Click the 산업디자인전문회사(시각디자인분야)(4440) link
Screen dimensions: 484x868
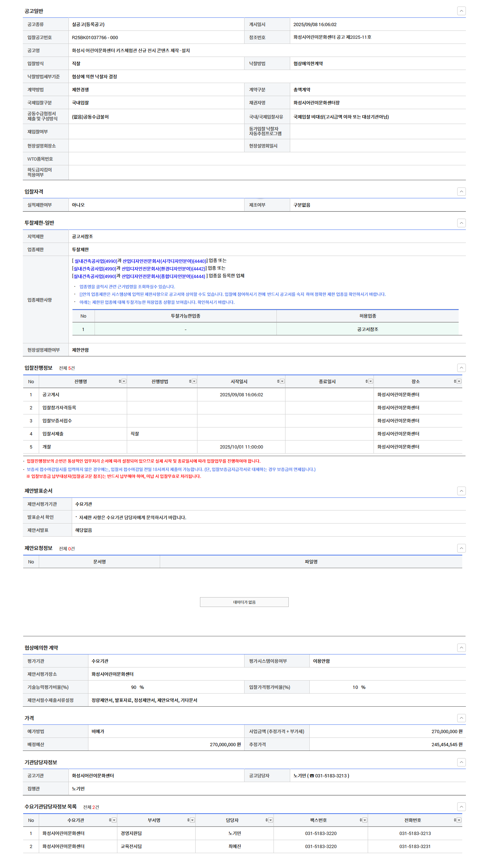[x=164, y=261]
